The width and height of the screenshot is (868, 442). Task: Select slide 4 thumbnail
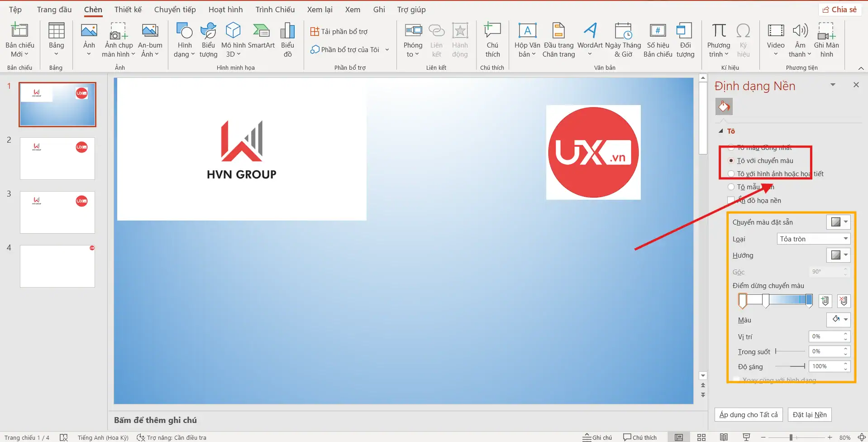[x=57, y=266]
